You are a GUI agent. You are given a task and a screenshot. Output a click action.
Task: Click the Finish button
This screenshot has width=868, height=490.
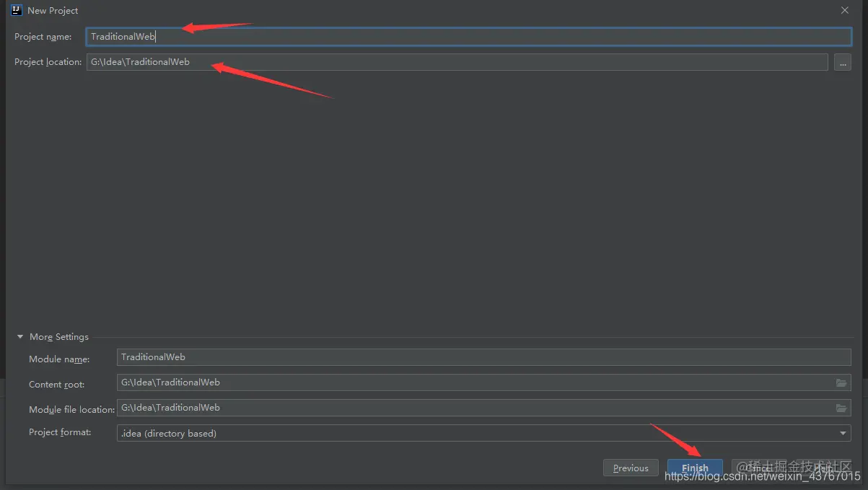coord(695,468)
